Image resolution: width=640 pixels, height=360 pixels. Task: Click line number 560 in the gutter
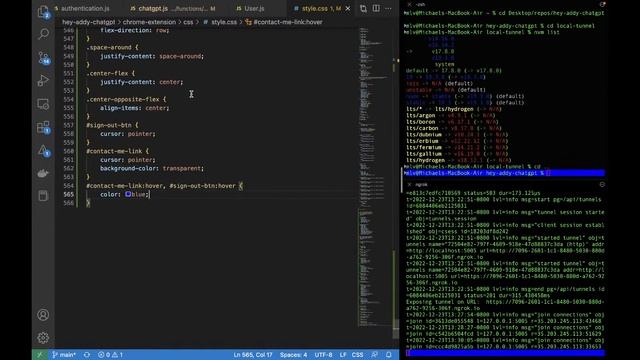(x=69, y=151)
